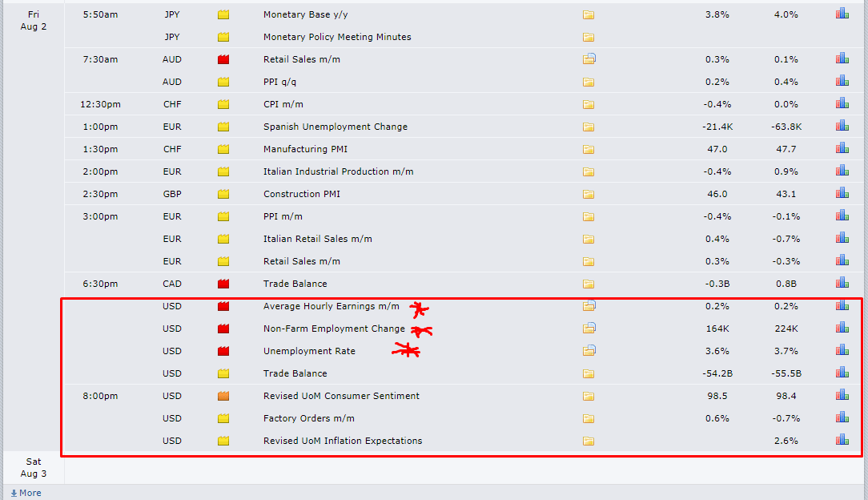Select the -21.4K forecast value
The image size is (868, 500).
click(x=717, y=127)
